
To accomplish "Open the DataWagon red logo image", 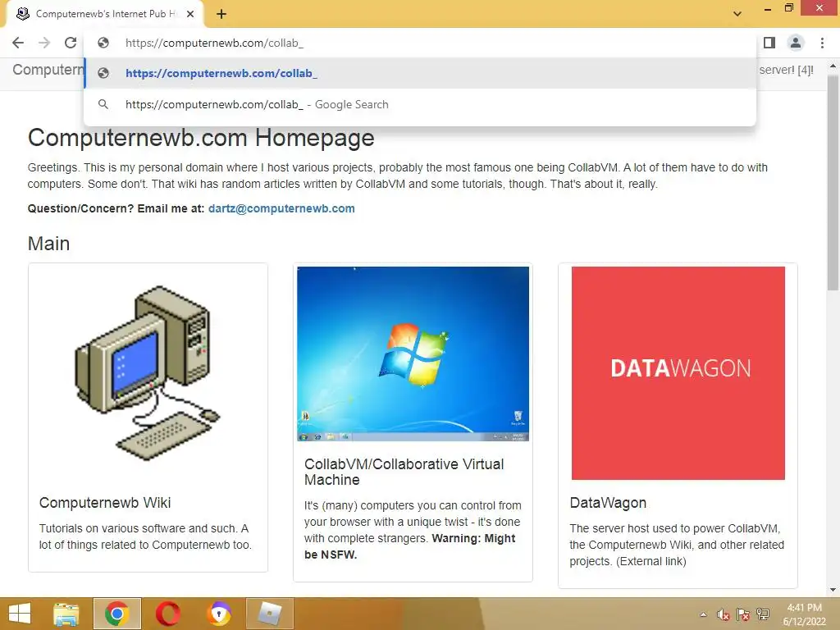I will [x=678, y=373].
